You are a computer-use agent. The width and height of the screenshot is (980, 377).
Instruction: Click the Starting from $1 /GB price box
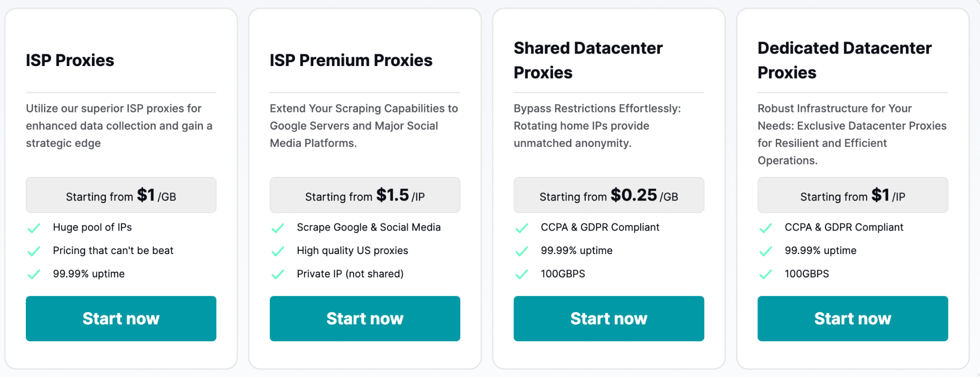tap(121, 195)
